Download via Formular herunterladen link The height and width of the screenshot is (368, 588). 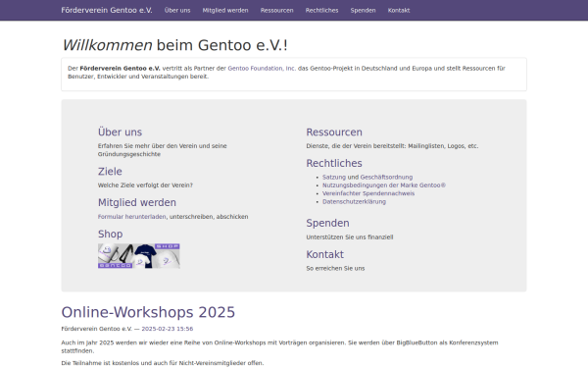click(131, 217)
